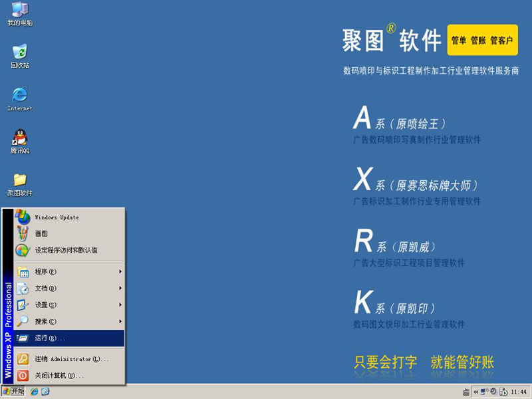The height and width of the screenshot is (399, 532).
Task: Click Internet Explorer icon in quick launch
Action: [34, 392]
